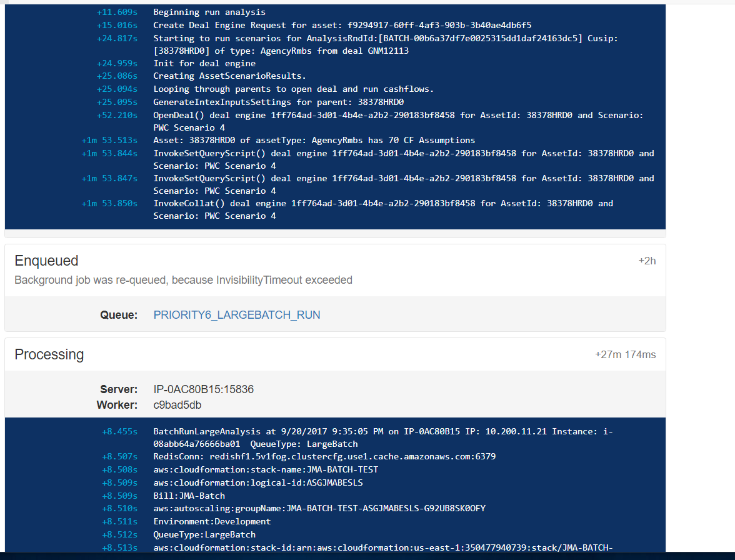The width and height of the screenshot is (735, 560).
Task: Select the +8.455s processing timestamp
Action: [x=119, y=431]
